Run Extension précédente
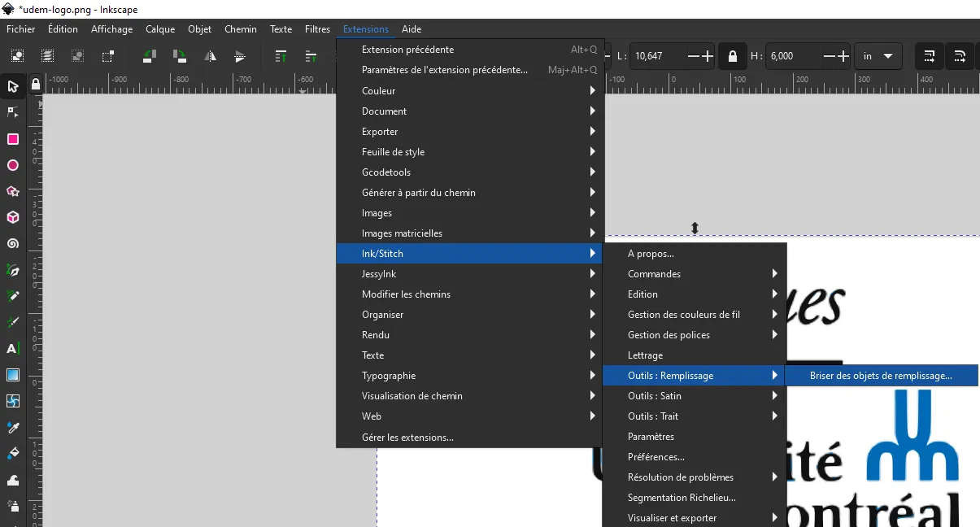Image resolution: width=980 pixels, height=527 pixels. pos(469,50)
